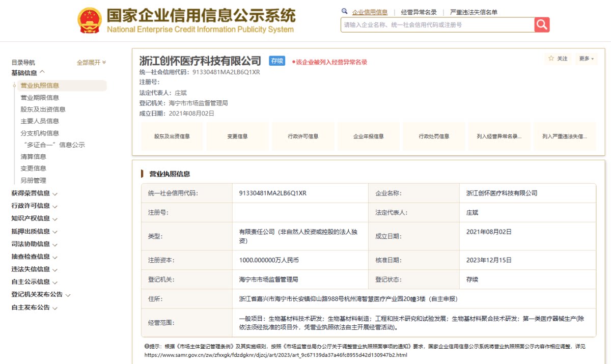Click the national emblem logo
611x364 pixels.
[x=90, y=20]
